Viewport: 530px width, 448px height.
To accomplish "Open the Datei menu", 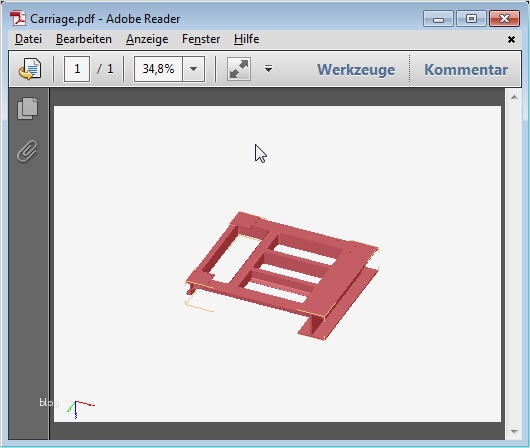I will tap(28, 39).
